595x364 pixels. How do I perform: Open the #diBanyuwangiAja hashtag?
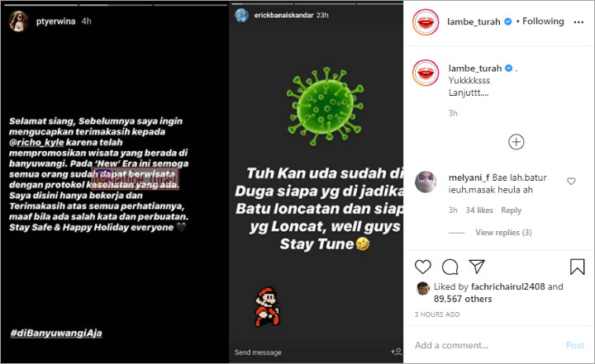coord(56,333)
